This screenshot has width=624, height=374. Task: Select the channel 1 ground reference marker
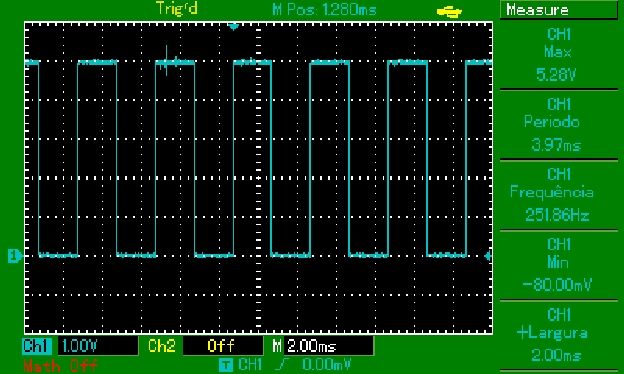coord(15,256)
